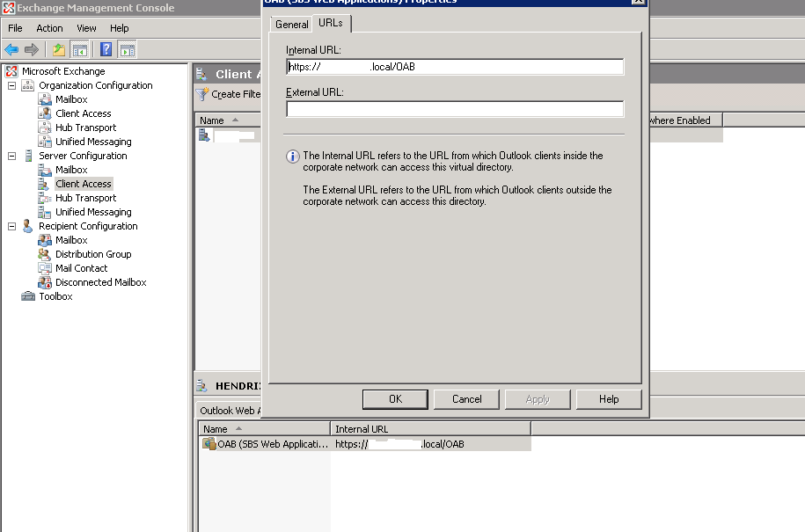This screenshot has height=532, width=805.
Task: Click the Microsoft Exchange root node icon
Action: coord(11,71)
